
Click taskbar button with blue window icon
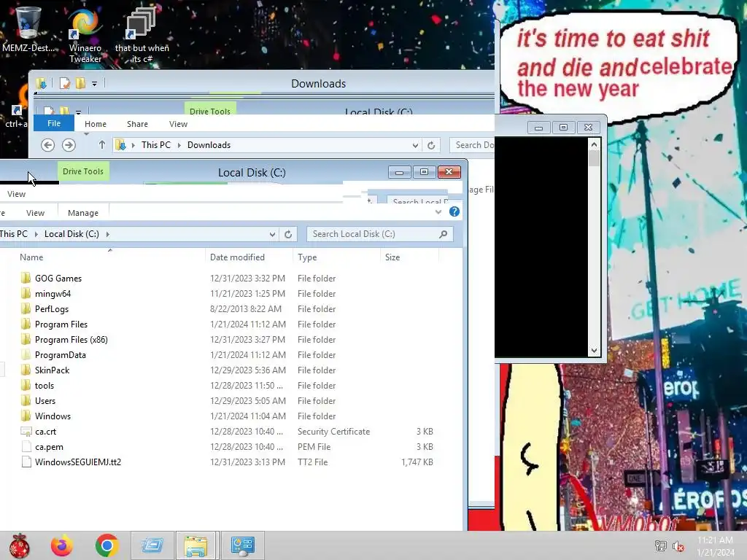152,545
